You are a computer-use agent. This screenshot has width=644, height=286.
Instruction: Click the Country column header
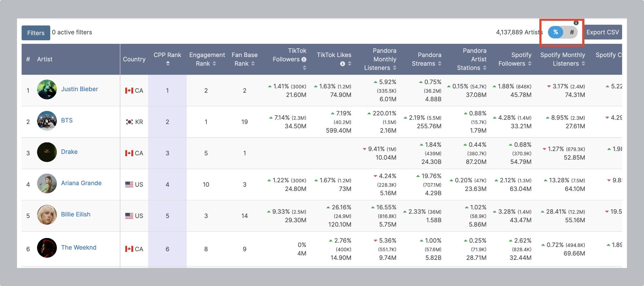(x=134, y=59)
